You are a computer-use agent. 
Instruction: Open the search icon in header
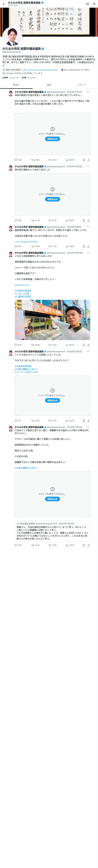point(94,4)
